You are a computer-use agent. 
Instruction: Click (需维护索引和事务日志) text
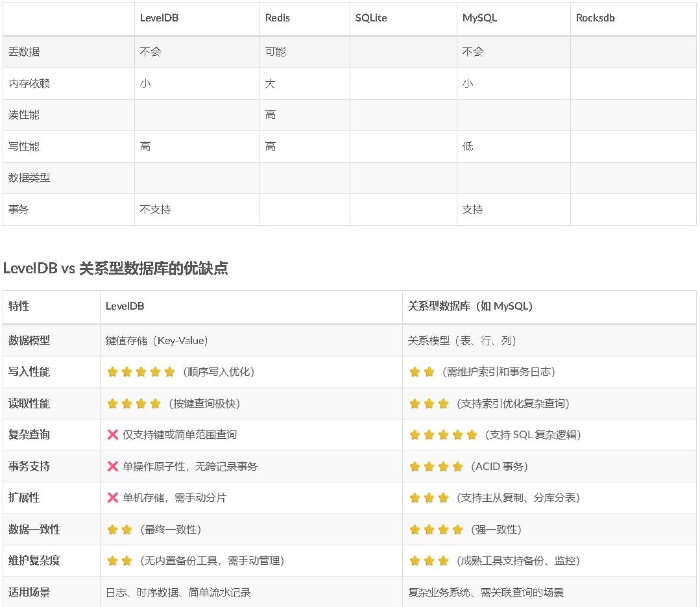tap(499, 372)
